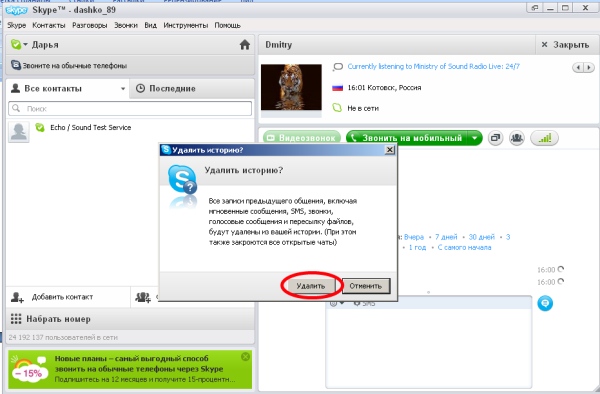Open the Skype menu
Screen dimensions: 600x394
(x=16, y=25)
